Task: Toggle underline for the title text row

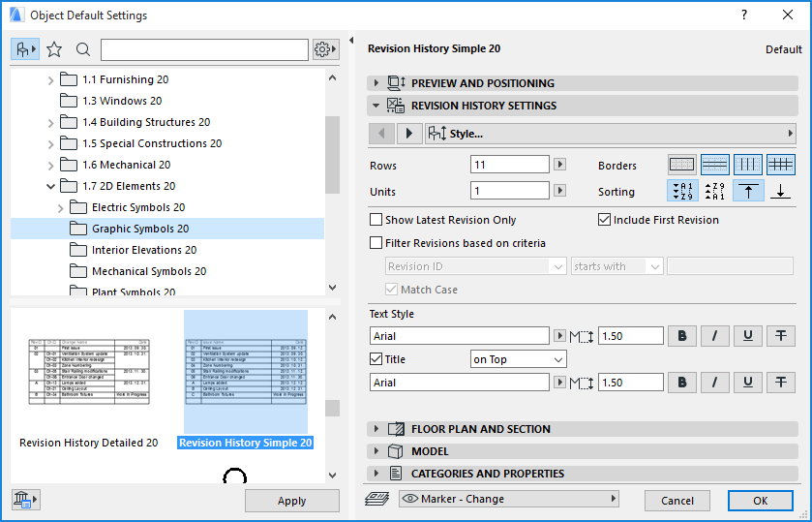Action: pyautogui.click(x=748, y=383)
